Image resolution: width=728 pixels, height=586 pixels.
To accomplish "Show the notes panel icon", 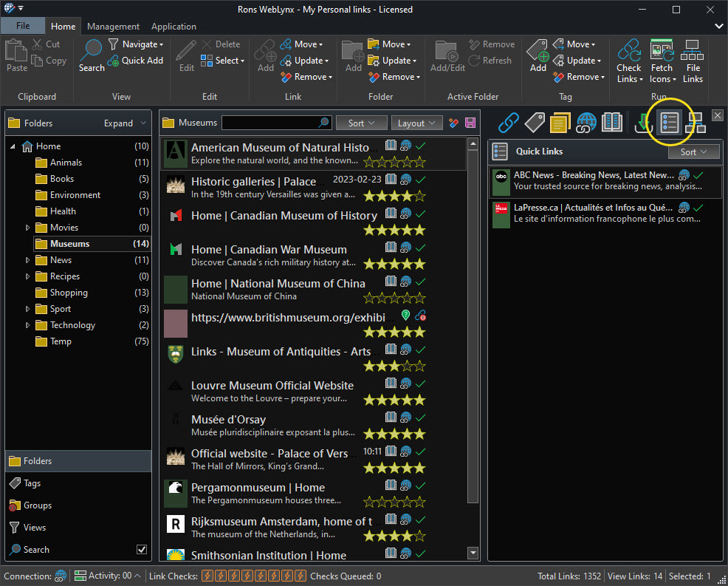I will click(x=560, y=123).
